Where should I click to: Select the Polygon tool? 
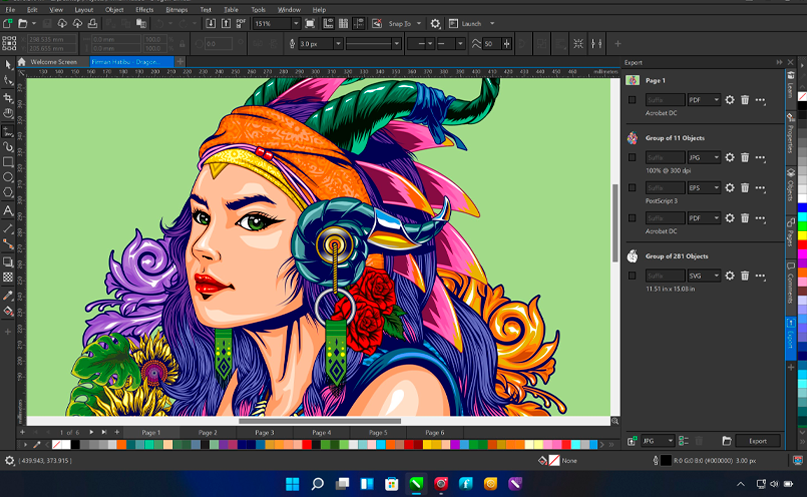coord(8,192)
